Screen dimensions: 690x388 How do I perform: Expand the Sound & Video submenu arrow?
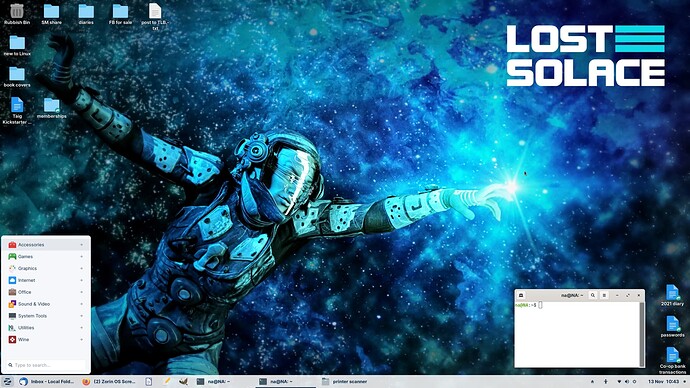click(x=81, y=304)
